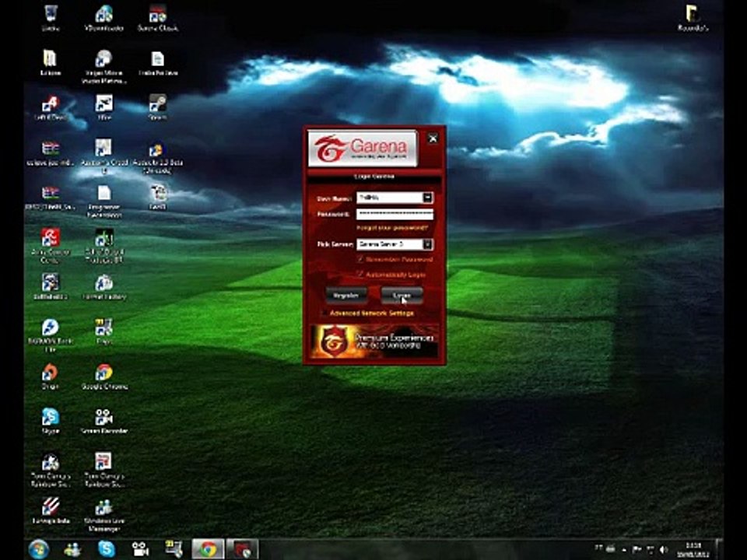Open the User Name dropdown arrow
Viewport: 747px width, 560px height.
(x=428, y=197)
